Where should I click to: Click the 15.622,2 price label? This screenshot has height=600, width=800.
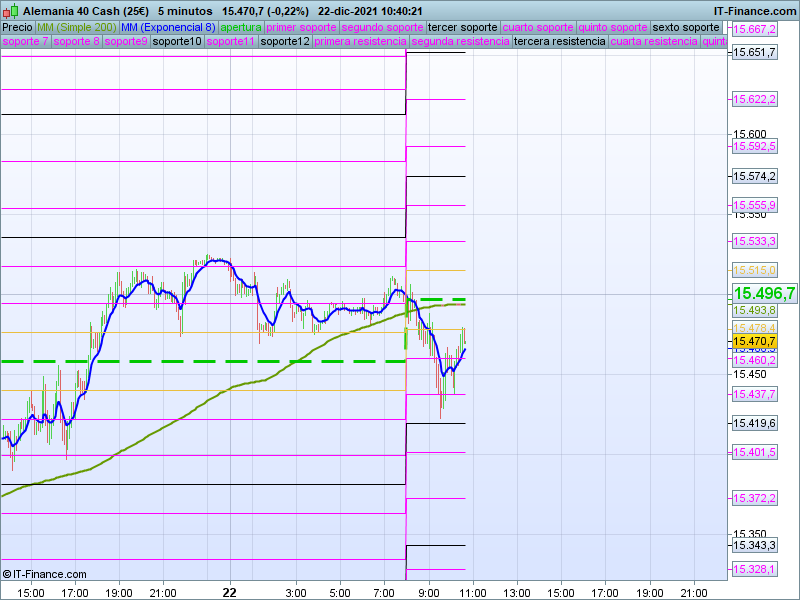tap(754, 99)
